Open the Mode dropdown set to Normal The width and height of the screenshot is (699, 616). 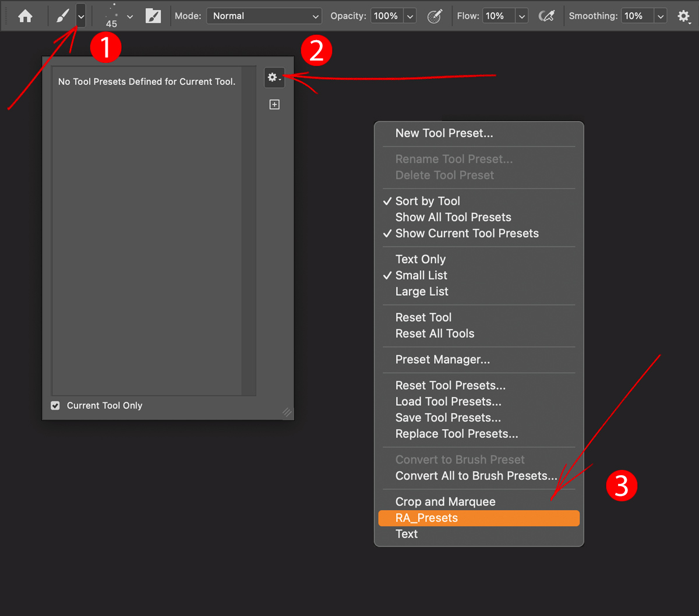(x=264, y=16)
